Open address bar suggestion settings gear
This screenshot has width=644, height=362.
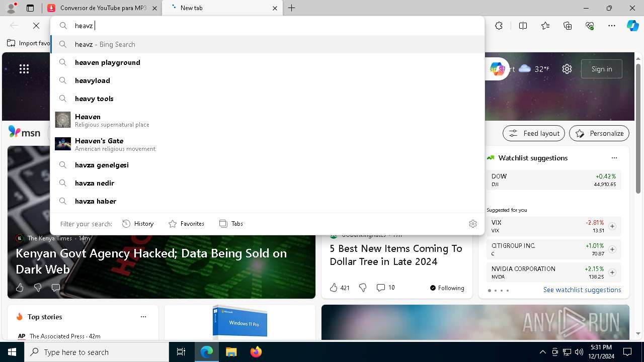[x=472, y=224]
